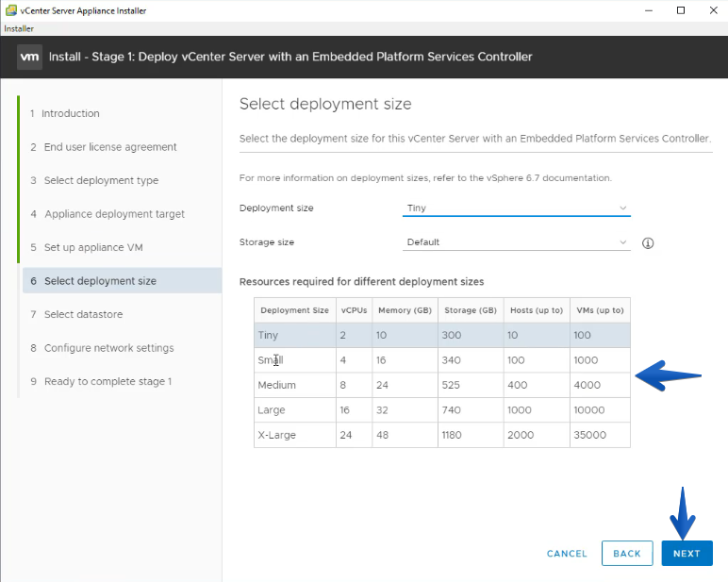Click the 48 memory cell for X-Large
The image size is (728, 582).
[405, 435]
